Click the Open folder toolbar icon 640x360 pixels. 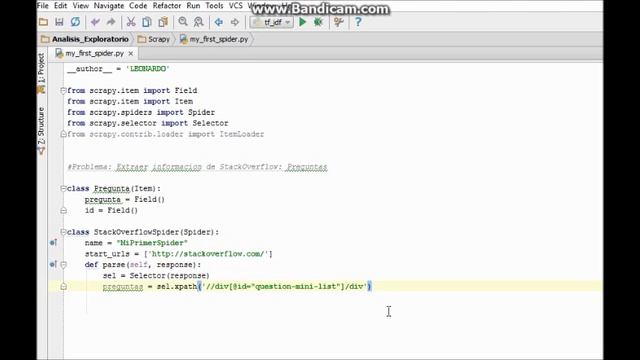tap(43, 22)
